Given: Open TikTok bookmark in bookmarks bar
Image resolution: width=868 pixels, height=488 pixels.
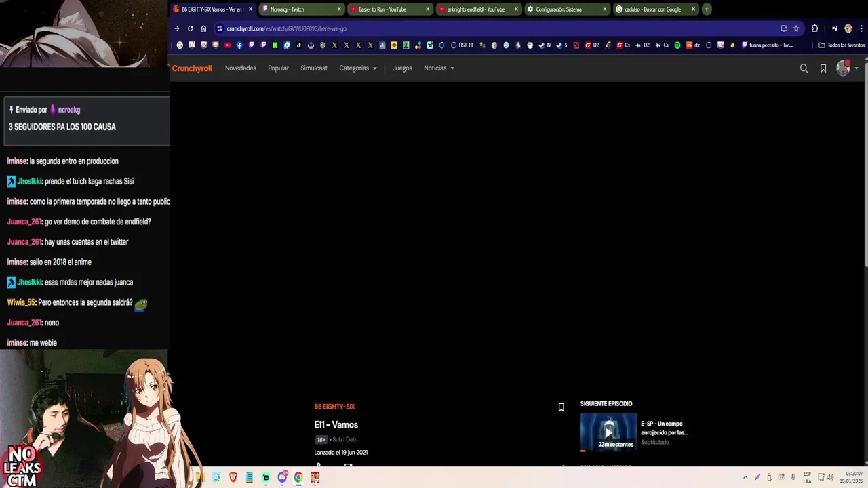Looking at the screenshot, I should 298,45.
